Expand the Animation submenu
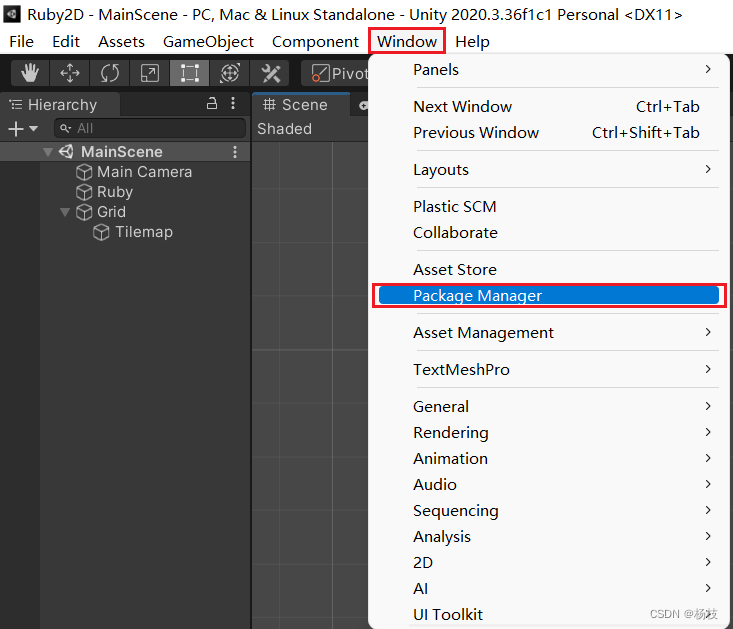The height and width of the screenshot is (629, 733). pyautogui.click(x=548, y=458)
